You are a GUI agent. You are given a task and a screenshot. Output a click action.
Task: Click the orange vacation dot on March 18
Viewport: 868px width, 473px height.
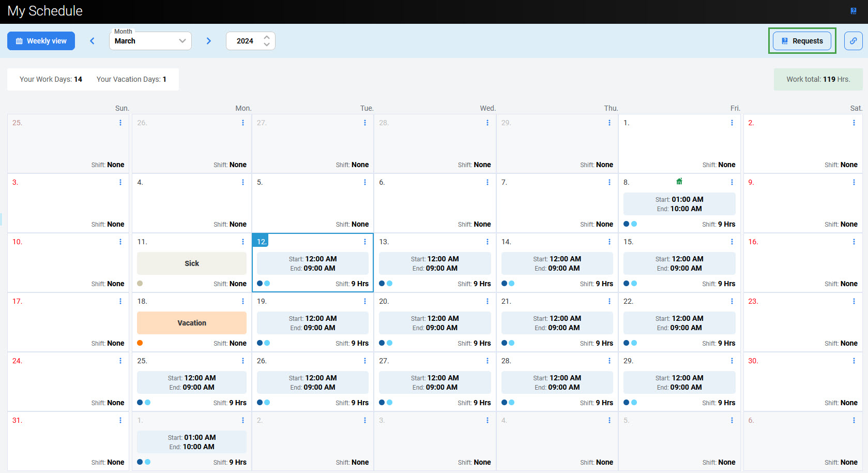(140, 343)
